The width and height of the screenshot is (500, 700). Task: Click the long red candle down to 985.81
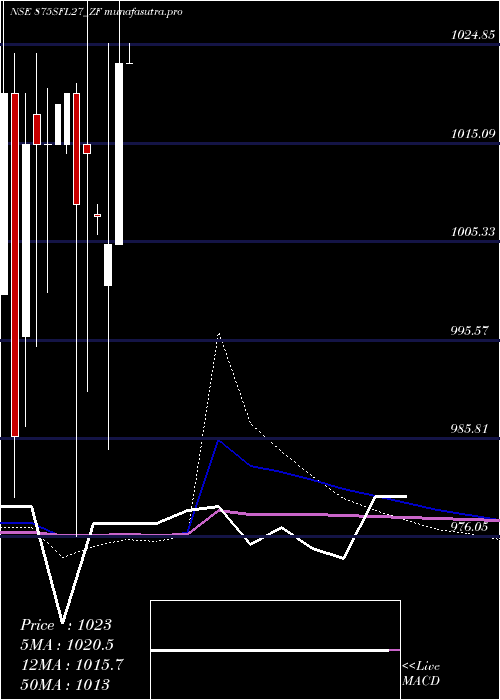(15, 265)
